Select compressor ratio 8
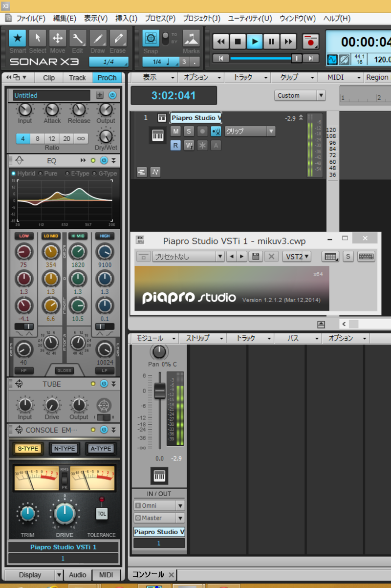391x588 pixels. click(38, 138)
